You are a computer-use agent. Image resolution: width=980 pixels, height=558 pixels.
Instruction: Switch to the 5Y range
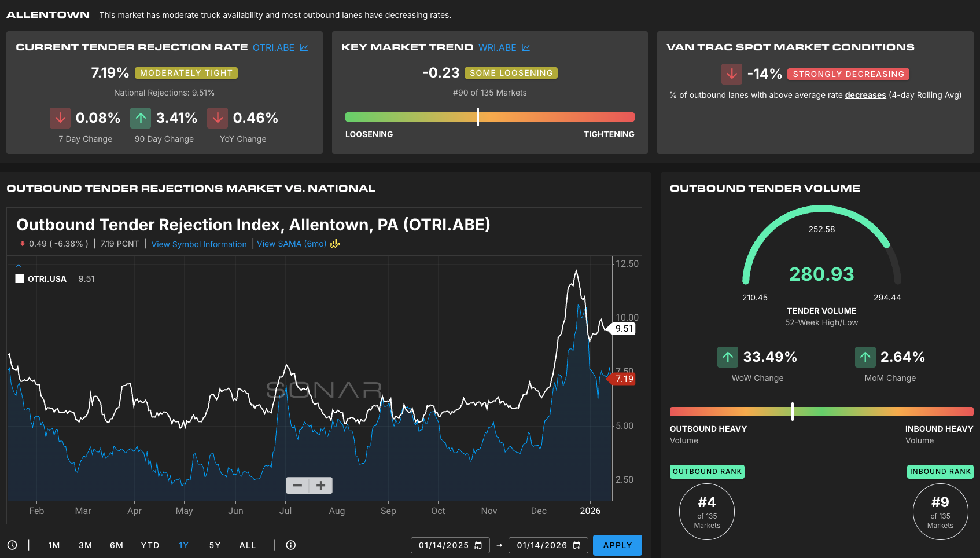point(215,545)
